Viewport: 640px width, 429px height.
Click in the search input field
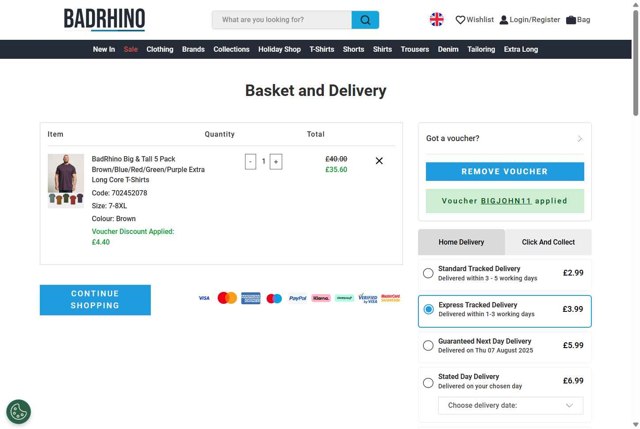tap(282, 20)
